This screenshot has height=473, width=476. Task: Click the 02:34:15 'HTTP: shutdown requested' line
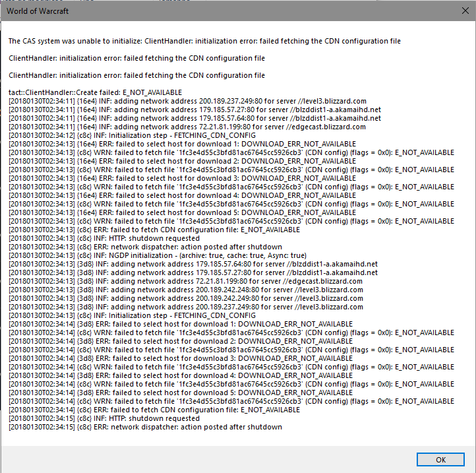(104, 418)
